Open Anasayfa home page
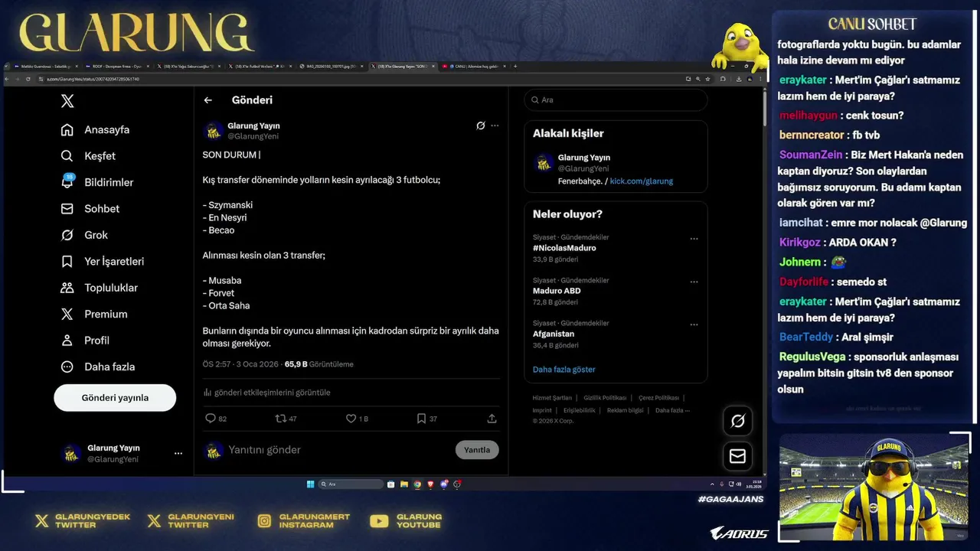Image resolution: width=980 pixels, height=551 pixels. click(x=96, y=130)
